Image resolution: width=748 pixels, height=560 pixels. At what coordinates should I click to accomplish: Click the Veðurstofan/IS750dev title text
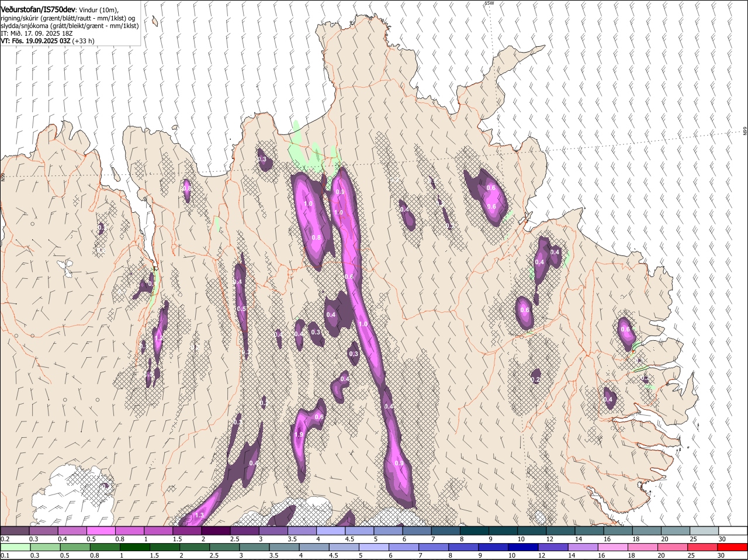point(37,9)
